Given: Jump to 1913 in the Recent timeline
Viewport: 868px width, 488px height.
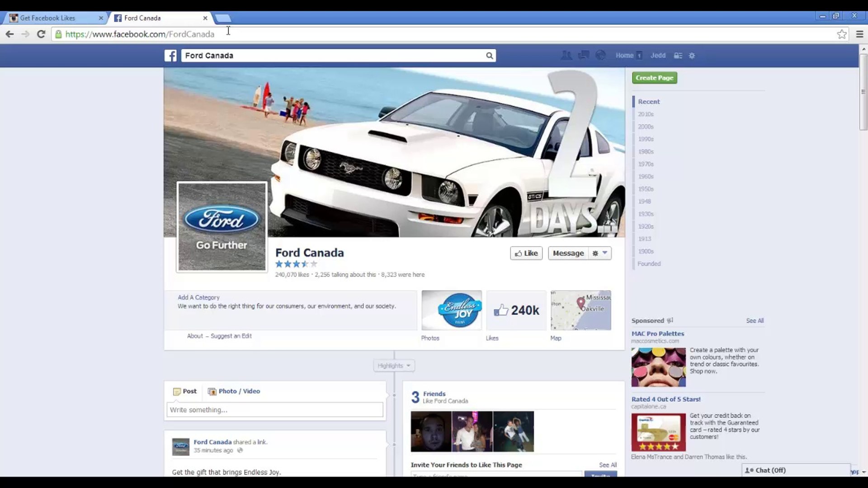Looking at the screenshot, I should (645, 239).
